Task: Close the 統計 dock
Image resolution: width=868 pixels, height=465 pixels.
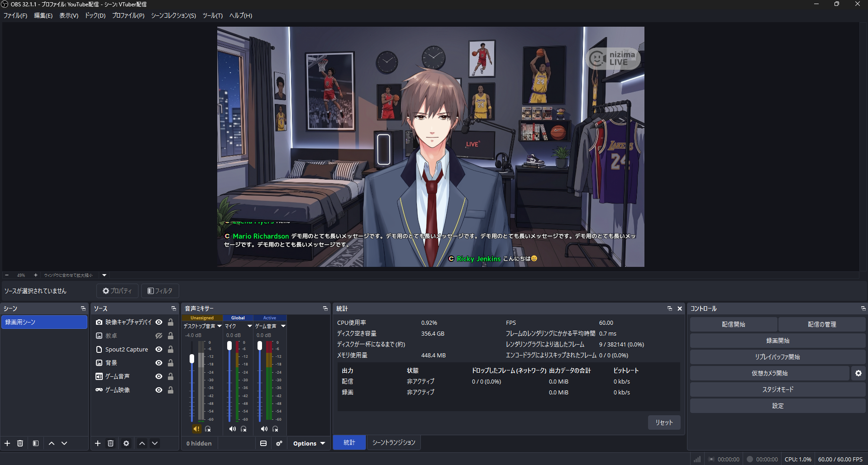Action: coord(680,308)
